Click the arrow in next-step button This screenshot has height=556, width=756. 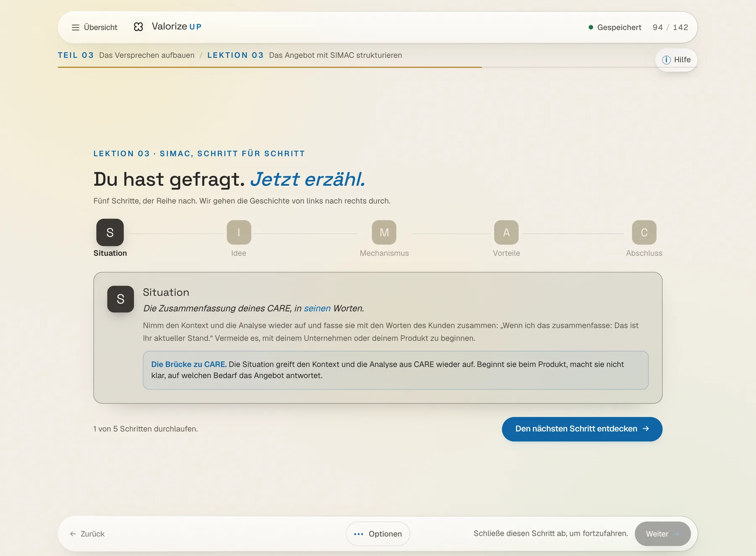pyautogui.click(x=646, y=429)
